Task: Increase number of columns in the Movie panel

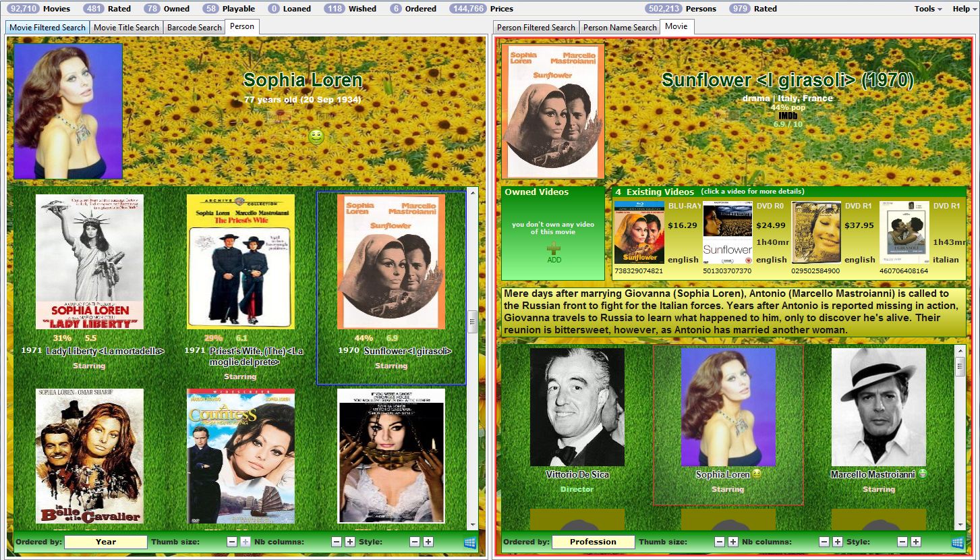Action: tap(837, 542)
